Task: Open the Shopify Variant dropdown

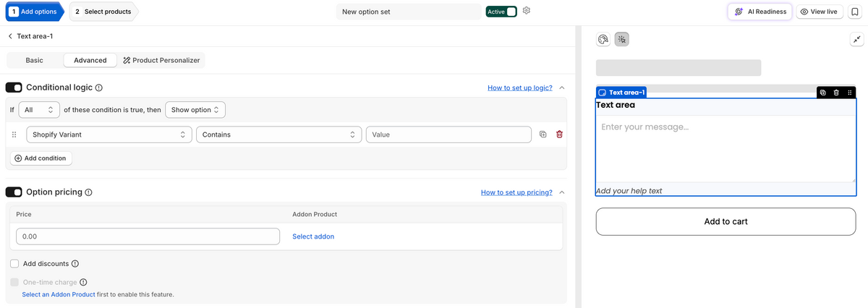Action: pos(109,134)
